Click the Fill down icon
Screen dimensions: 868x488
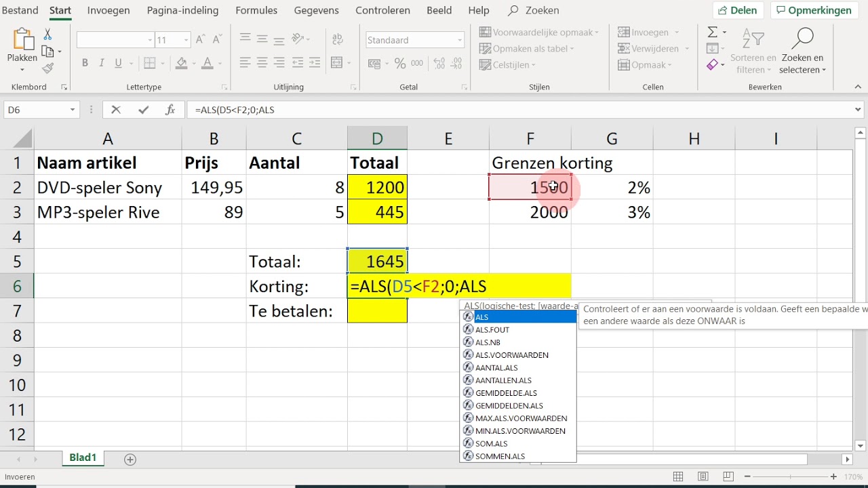click(712, 48)
